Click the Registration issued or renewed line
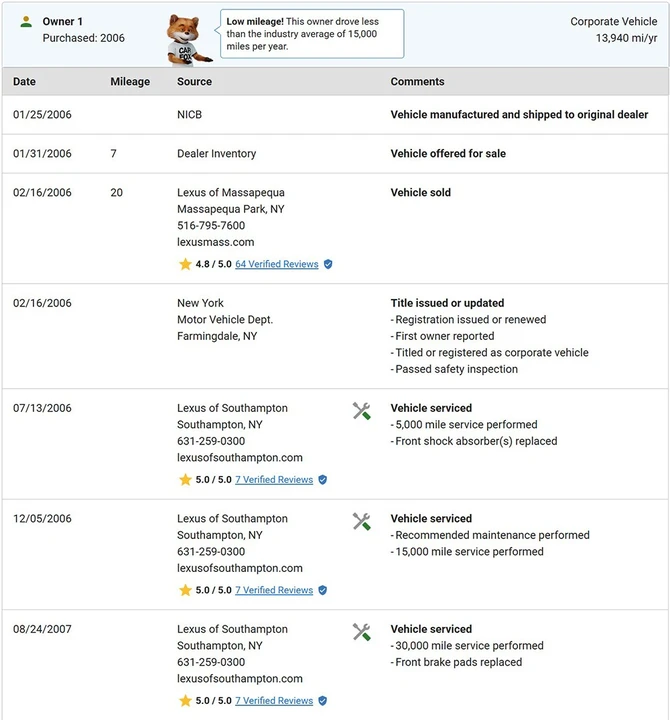Image resolution: width=670 pixels, height=720 pixels. point(468,320)
